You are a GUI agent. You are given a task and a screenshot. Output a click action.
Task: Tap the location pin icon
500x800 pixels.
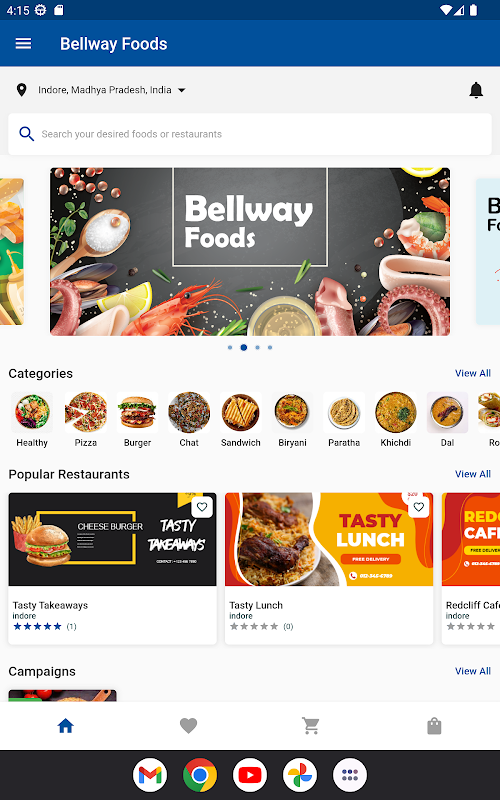tap(21, 90)
